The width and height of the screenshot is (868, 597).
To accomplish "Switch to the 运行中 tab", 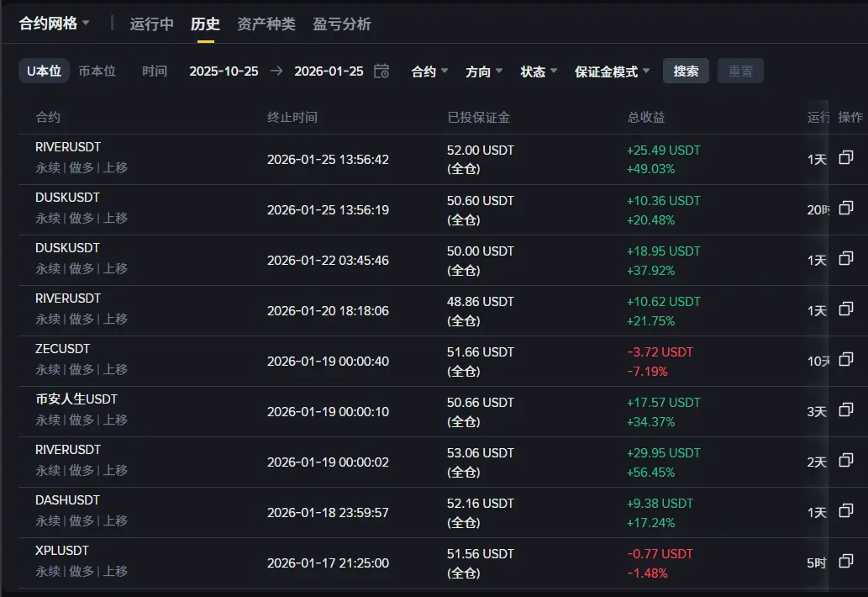I will pos(152,24).
